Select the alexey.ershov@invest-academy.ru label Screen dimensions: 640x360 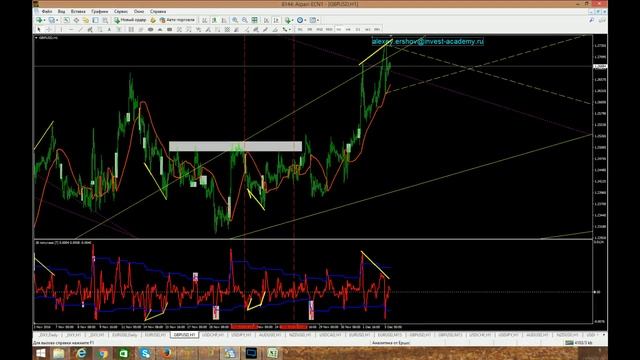coord(428,41)
